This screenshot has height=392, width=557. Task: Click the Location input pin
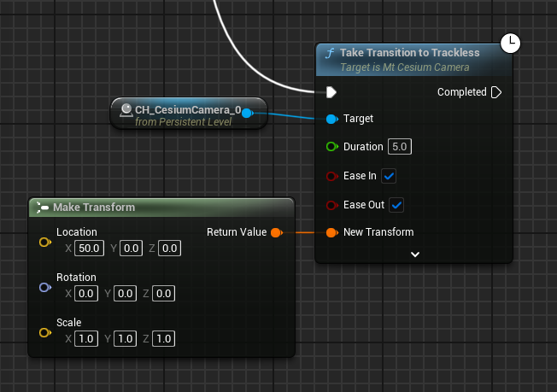click(x=44, y=243)
